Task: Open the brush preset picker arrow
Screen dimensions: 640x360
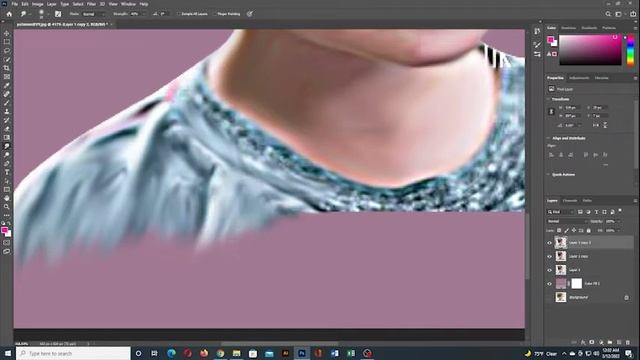Action: [48, 14]
